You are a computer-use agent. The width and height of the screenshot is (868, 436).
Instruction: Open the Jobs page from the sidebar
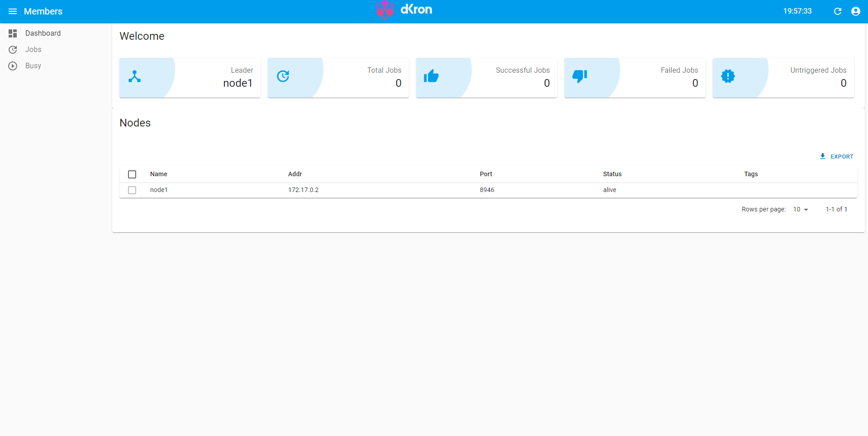point(33,50)
